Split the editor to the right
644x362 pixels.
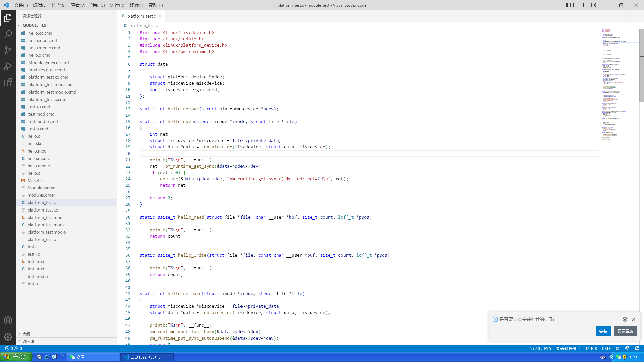pos(628,16)
